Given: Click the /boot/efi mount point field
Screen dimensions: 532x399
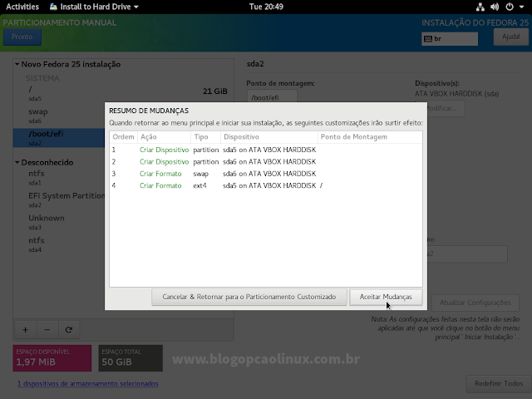Looking at the screenshot, I should (x=272, y=96).
